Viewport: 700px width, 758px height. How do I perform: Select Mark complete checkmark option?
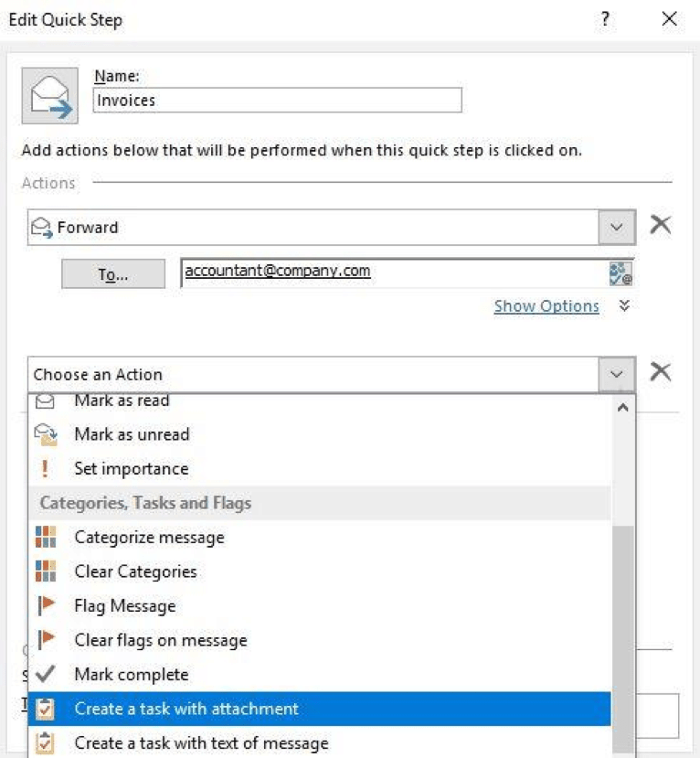(x=131, y=675)
